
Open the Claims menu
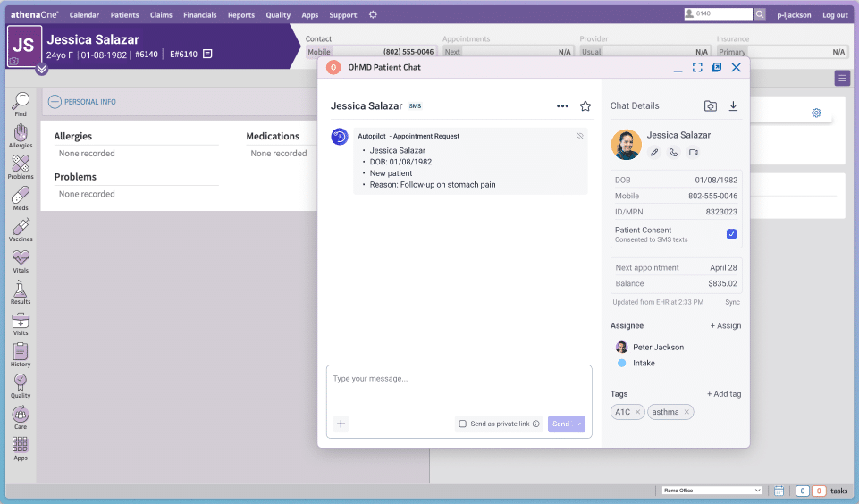pos(161,15)
